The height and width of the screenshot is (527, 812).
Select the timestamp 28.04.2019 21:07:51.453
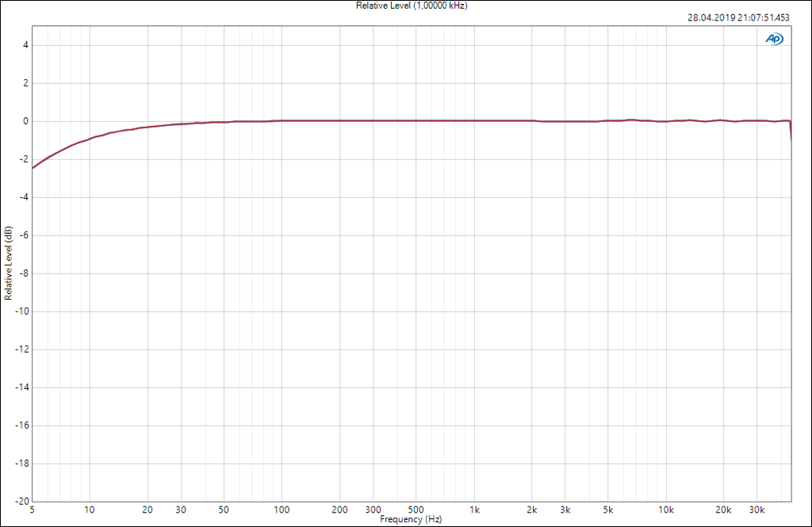pos(738,17)
